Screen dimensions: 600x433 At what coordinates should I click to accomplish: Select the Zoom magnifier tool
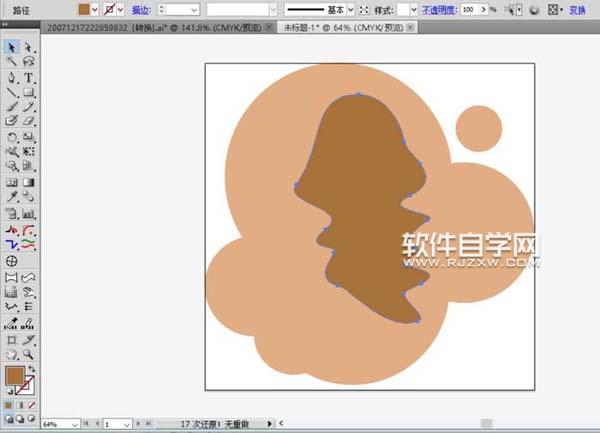pos(28,354)
